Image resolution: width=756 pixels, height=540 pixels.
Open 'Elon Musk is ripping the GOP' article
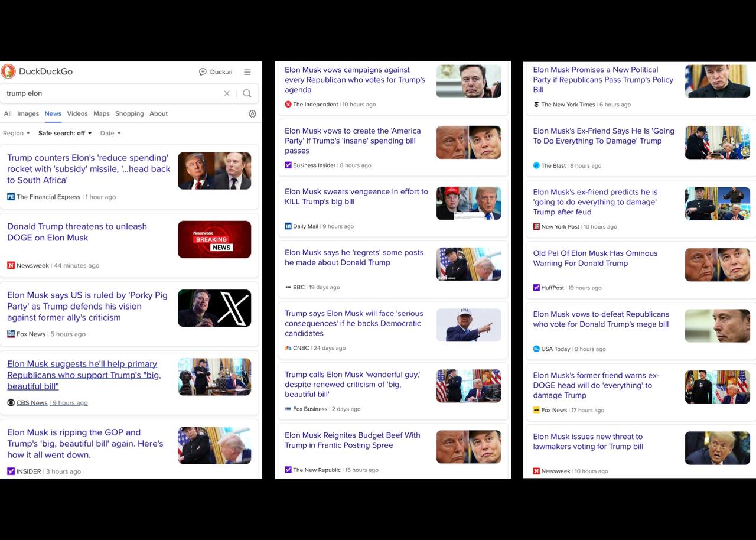click(85, 444)
